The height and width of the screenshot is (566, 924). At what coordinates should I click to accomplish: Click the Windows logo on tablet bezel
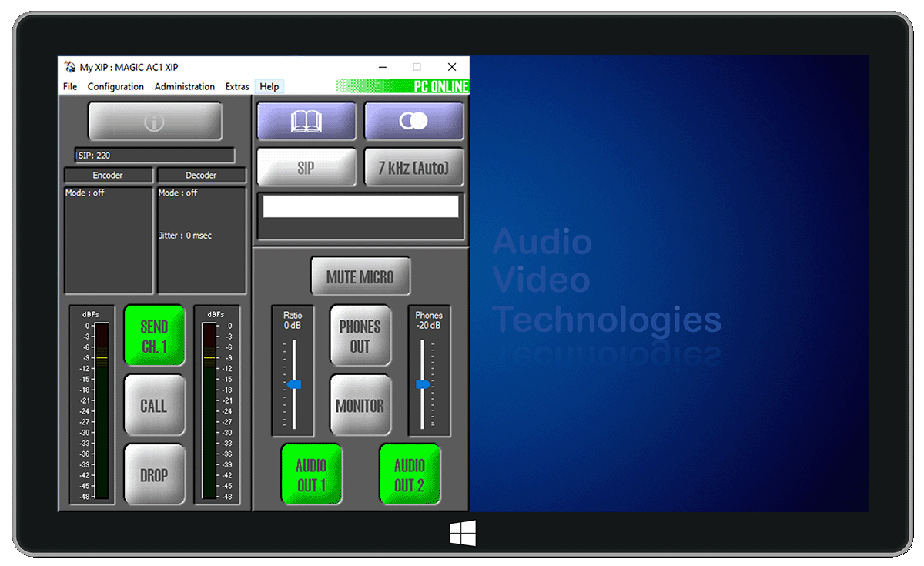(462, 533)
